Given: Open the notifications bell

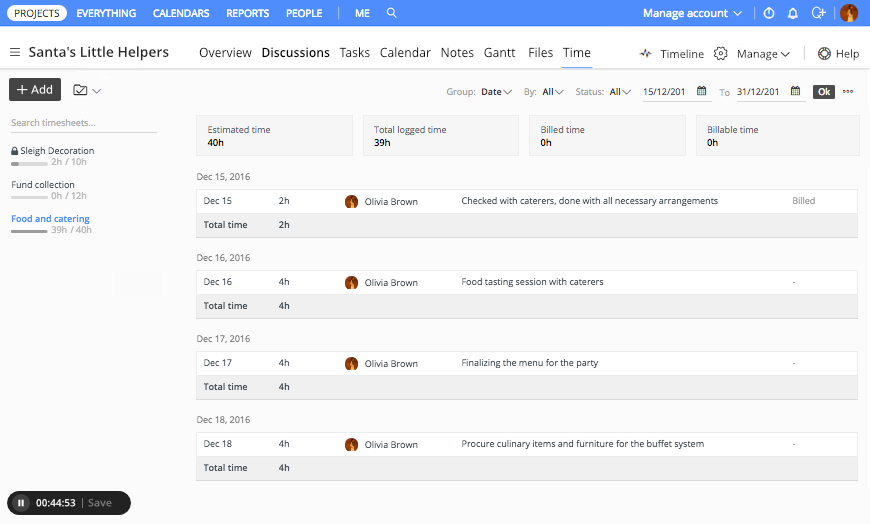Looking at the screenshot, I should tap(793, 13).
